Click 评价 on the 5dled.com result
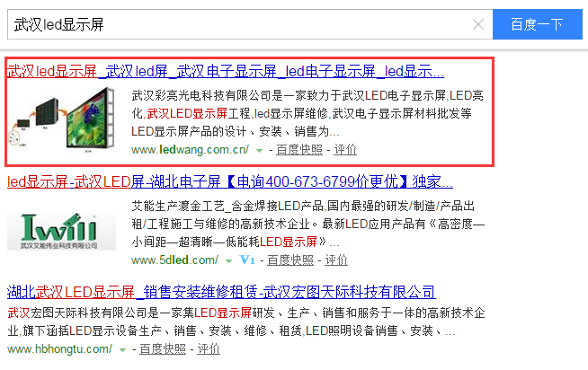 [x=335, y=260]
